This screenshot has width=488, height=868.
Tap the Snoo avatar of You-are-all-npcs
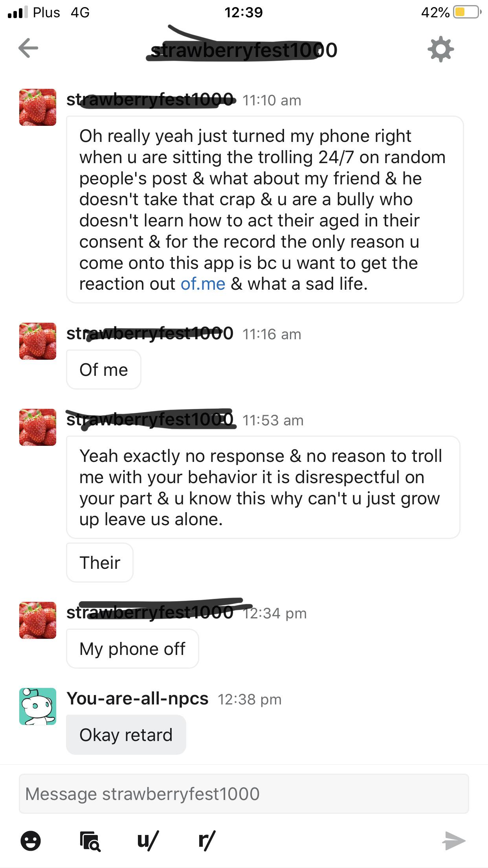click(38, 706)
